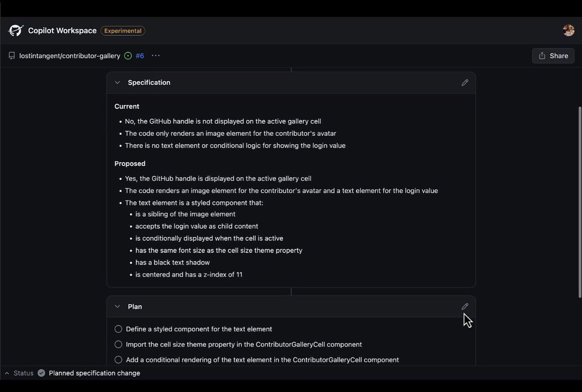Click 'avatar and a text element for the login value' bullet
The width and height of the screenshot is (582, 392).
[x=281, y=191]
